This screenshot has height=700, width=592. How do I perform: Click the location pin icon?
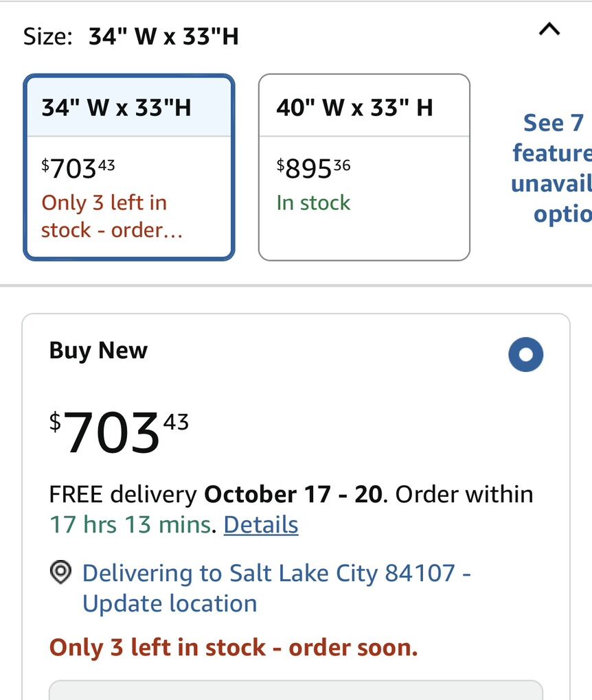click(x=62, y=572)
